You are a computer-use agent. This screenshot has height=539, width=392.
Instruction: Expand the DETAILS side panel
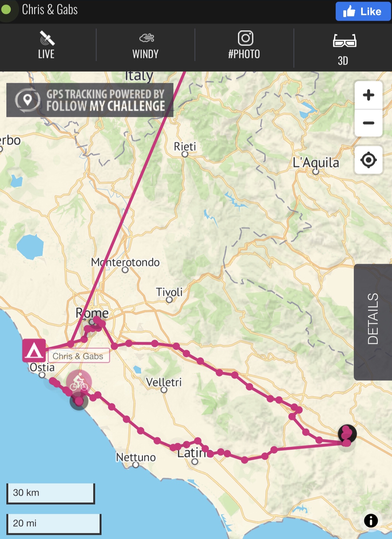[x=373, y=322]
